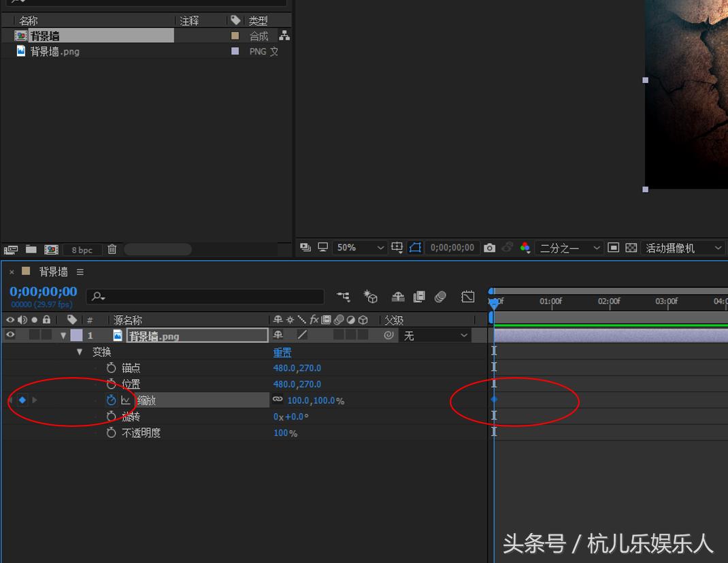728x563 pixels.
Task: Click the 缩放 property stopwatch
Action: pyautogui.click(x=112, y=400)
